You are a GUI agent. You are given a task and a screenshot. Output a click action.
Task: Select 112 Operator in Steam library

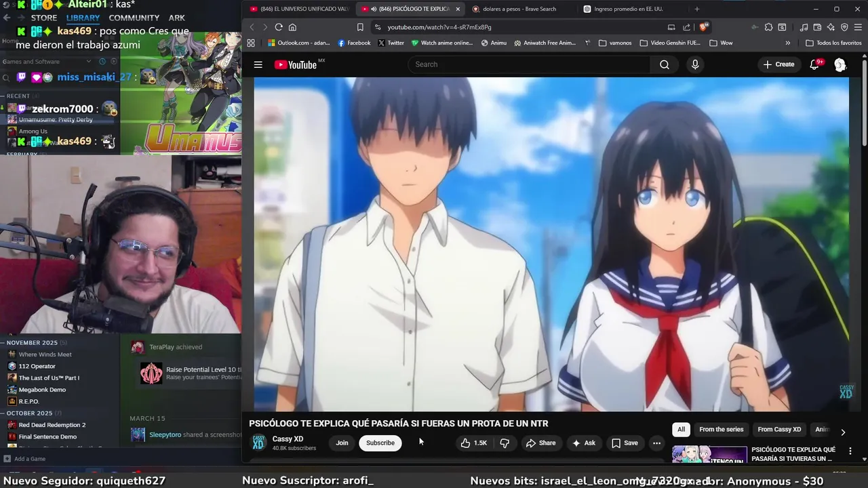point(37,366)
